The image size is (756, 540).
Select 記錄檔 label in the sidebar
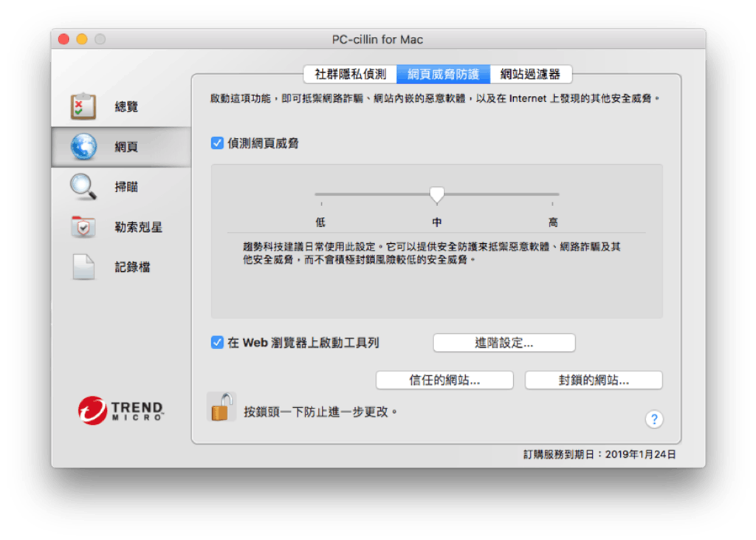[133, 267]
